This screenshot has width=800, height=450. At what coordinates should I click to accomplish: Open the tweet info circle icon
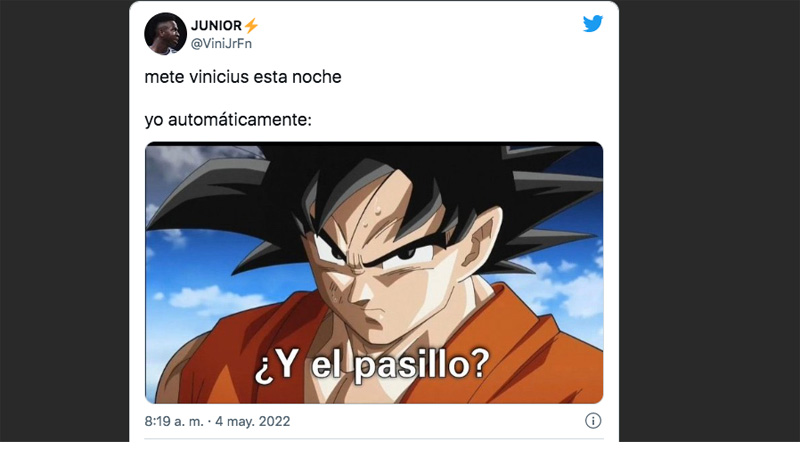[x=593, y=421]
